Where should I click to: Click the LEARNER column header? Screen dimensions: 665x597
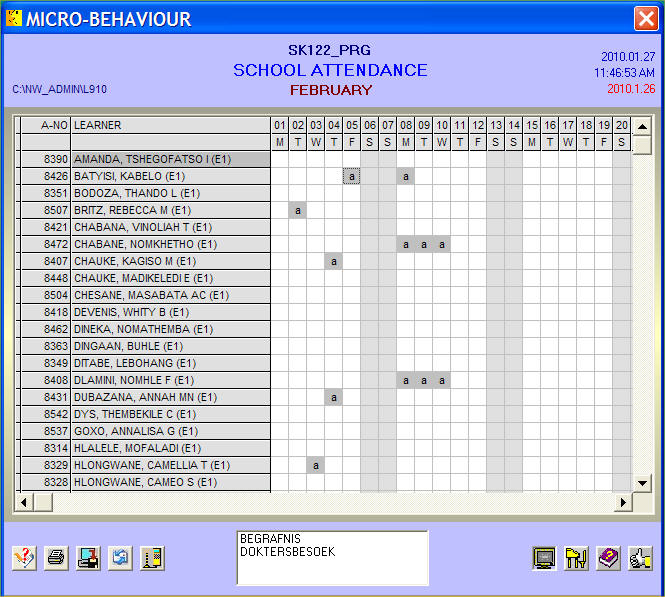(170, 125)
